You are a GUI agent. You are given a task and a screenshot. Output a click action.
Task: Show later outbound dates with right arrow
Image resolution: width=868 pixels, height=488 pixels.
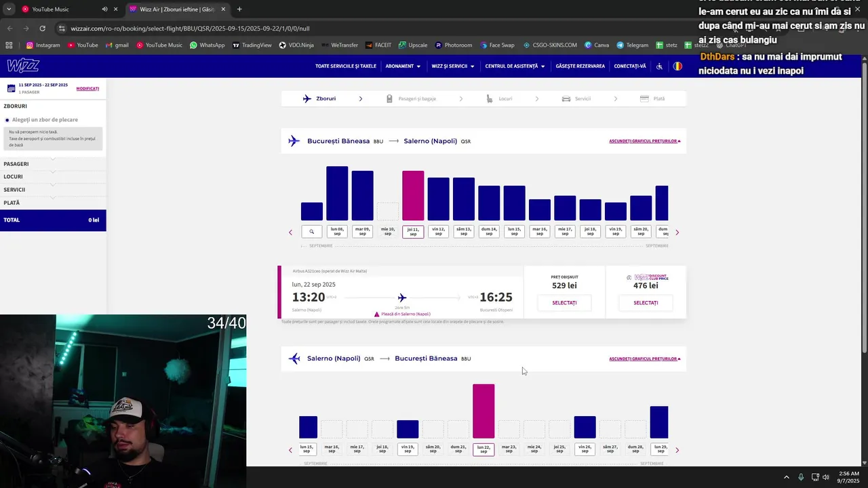pos(677,232)
